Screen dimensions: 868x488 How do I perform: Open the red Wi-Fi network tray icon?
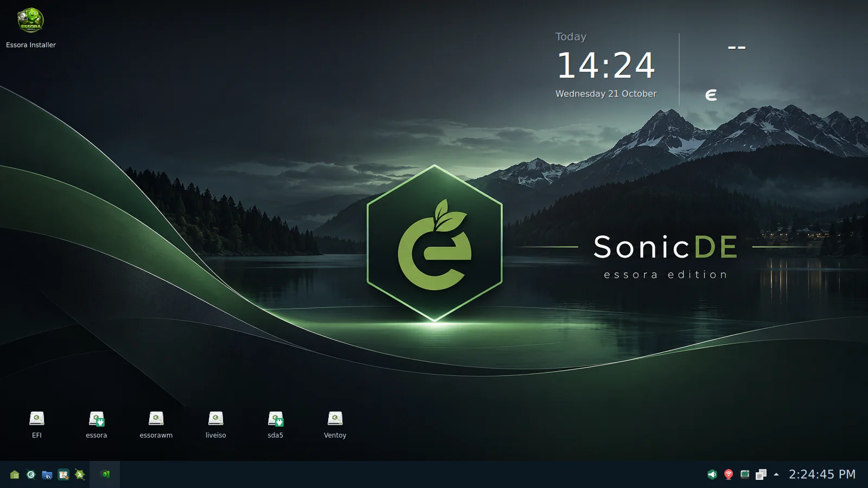pyautogui.click(x=729, y=474)
